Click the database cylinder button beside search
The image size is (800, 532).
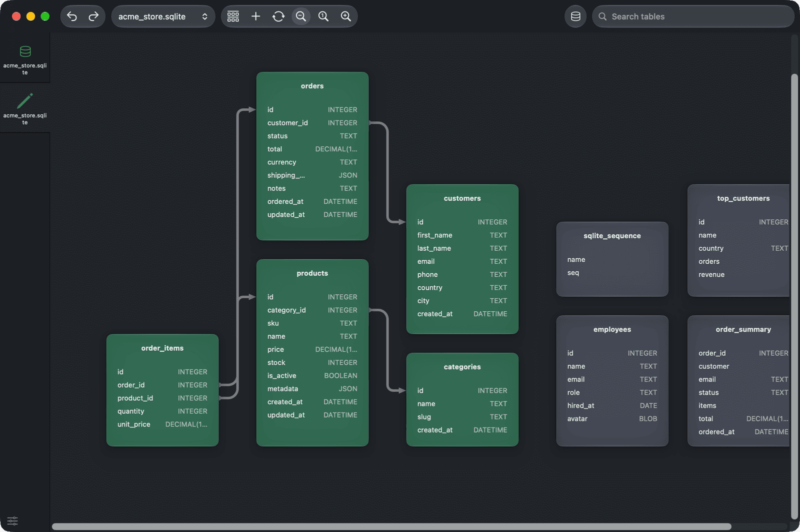click(575, 16)
